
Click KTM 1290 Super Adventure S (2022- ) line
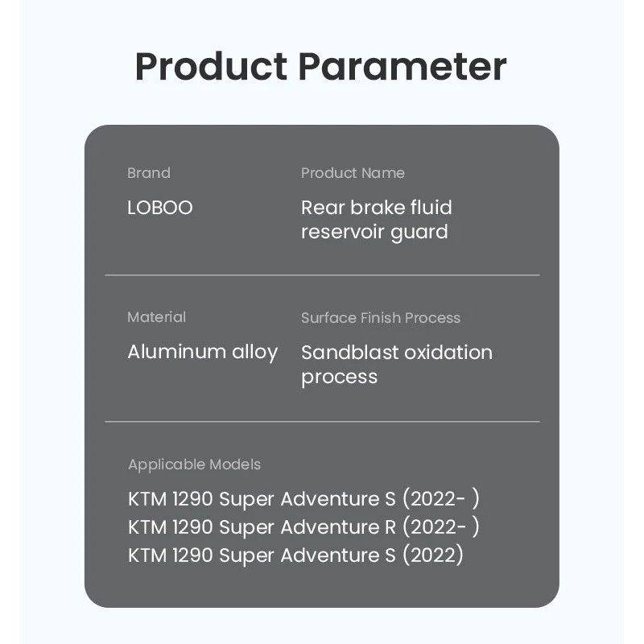point(303,499)
